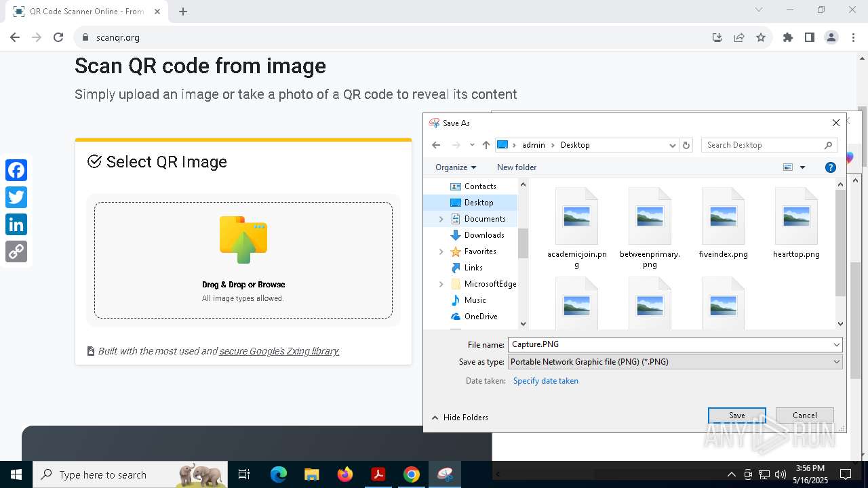Viewport: 868px width, 488px height.
Task: Bookmark this page with star icon
Action: [761, 37]
